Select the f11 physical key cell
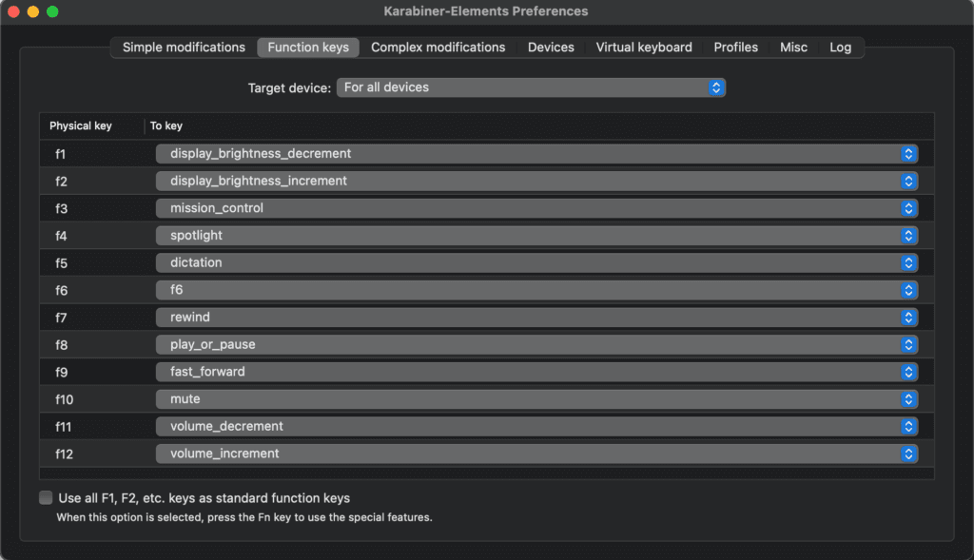This screenshot has height=560, width=974. pyautogui.click(x=64, y=427)
